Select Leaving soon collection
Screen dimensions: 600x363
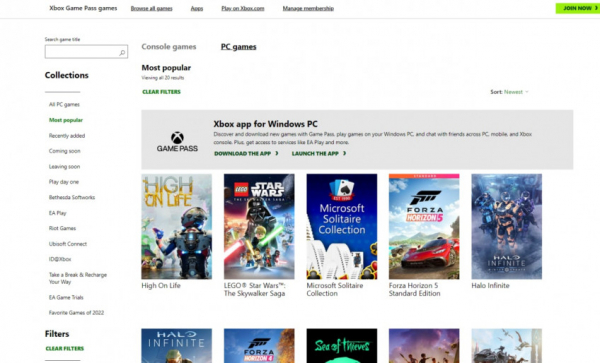tap(64, 167)
